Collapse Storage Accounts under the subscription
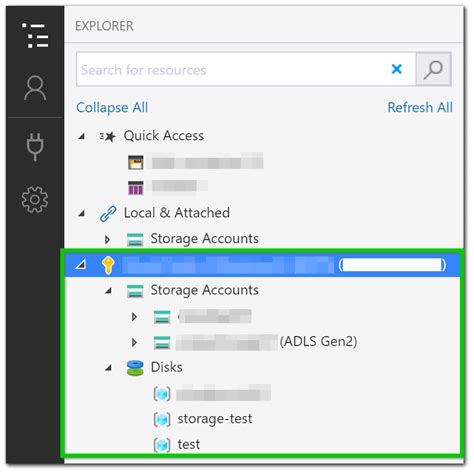This screenshot has height=474, width=474. point(108,291)
